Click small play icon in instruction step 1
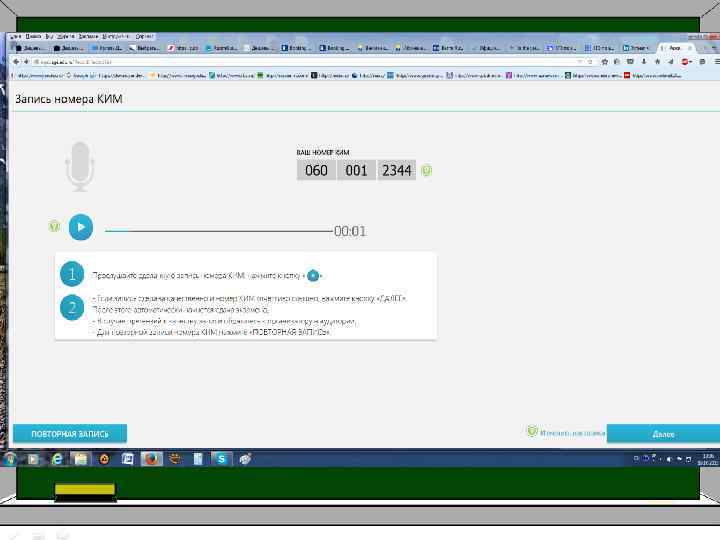The image size is (720, 540). pos(313,276)
